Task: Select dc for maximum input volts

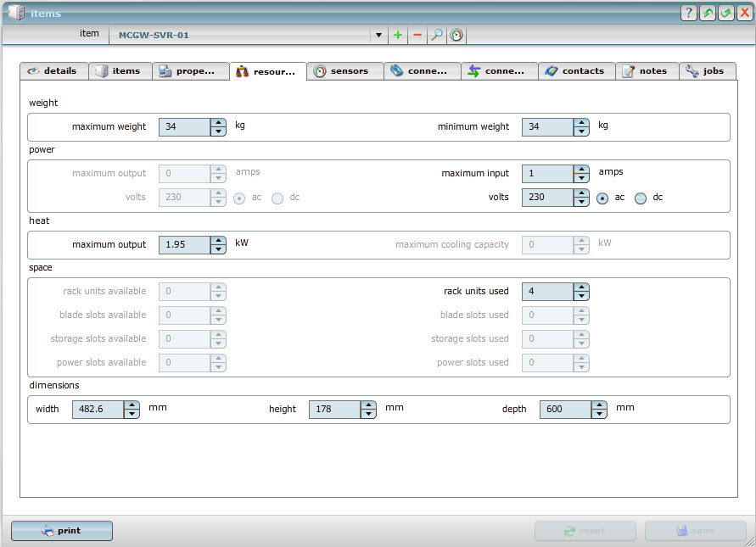Action: click(x=641, y=198)
